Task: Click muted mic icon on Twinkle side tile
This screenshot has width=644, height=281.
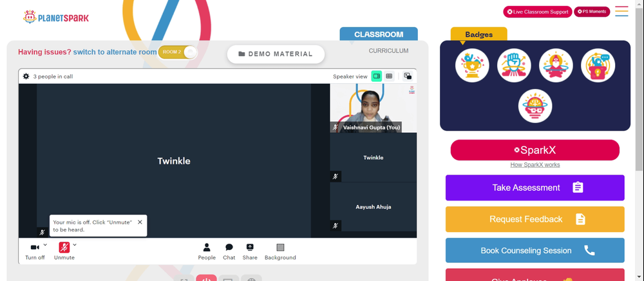Action: tap(336, 176)
